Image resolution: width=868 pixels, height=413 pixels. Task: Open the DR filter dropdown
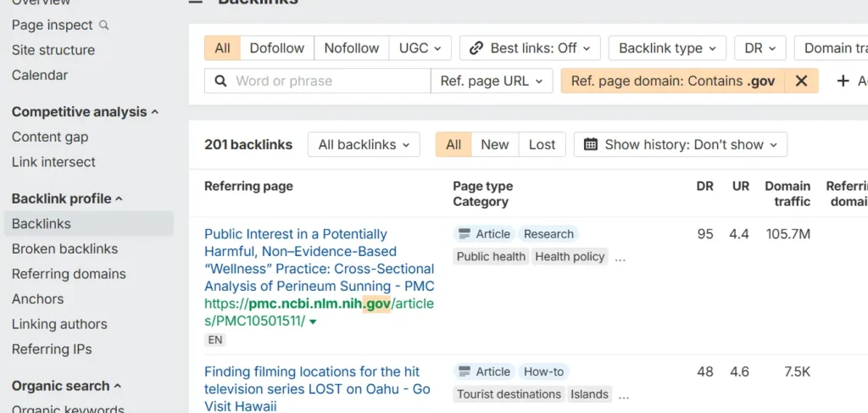tap(759, 48)
